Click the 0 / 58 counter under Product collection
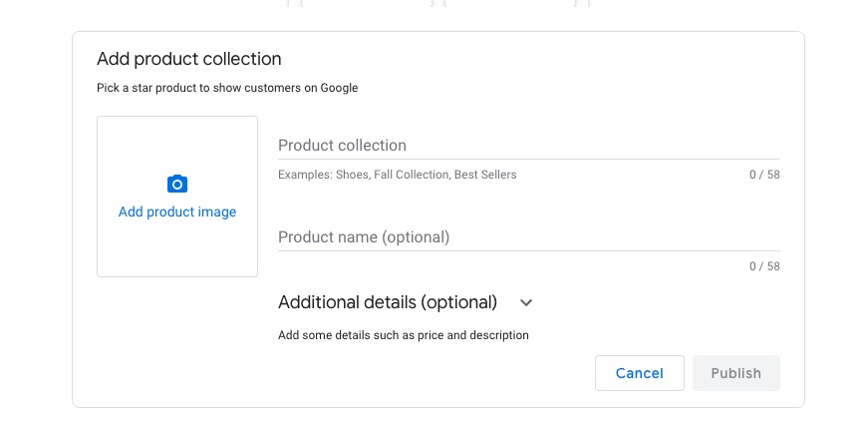 pyautogui.click(x=764, y=175)
